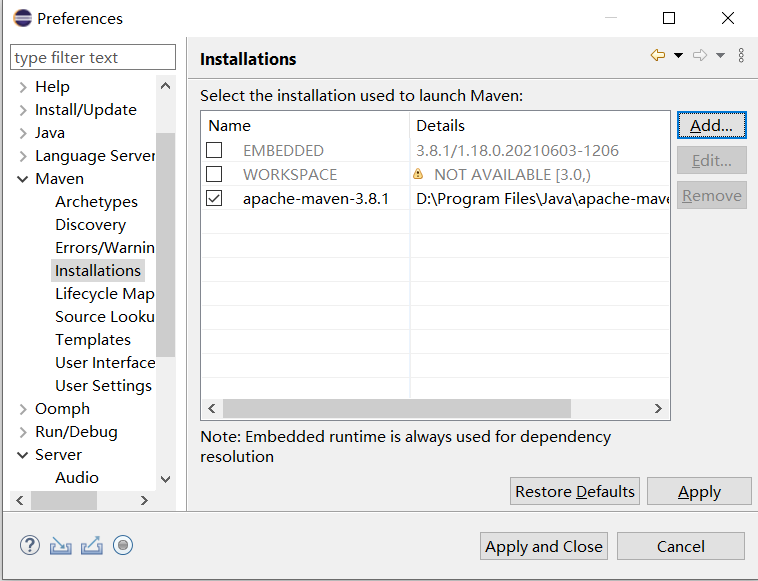Select Discovery under Maven

[90, 225]
